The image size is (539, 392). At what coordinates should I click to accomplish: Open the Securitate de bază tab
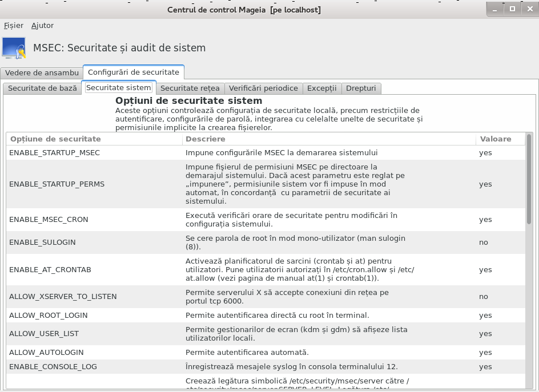pos(42,88)
